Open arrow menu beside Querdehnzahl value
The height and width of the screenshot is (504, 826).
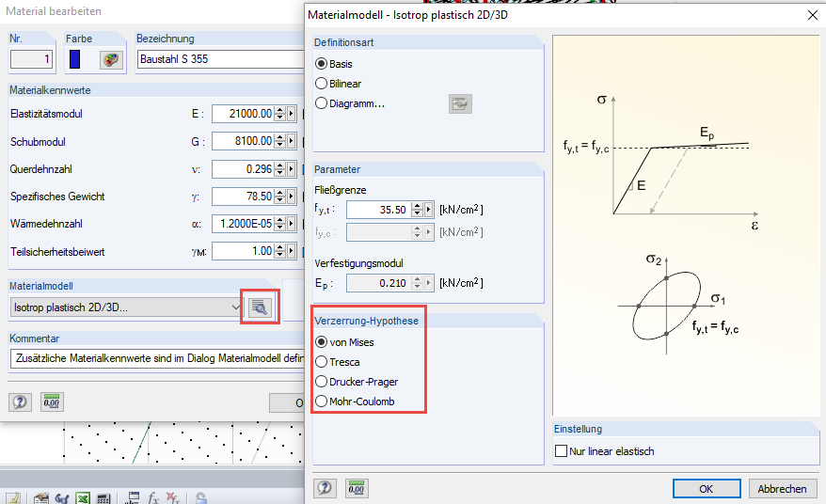[x=291, y=169]
